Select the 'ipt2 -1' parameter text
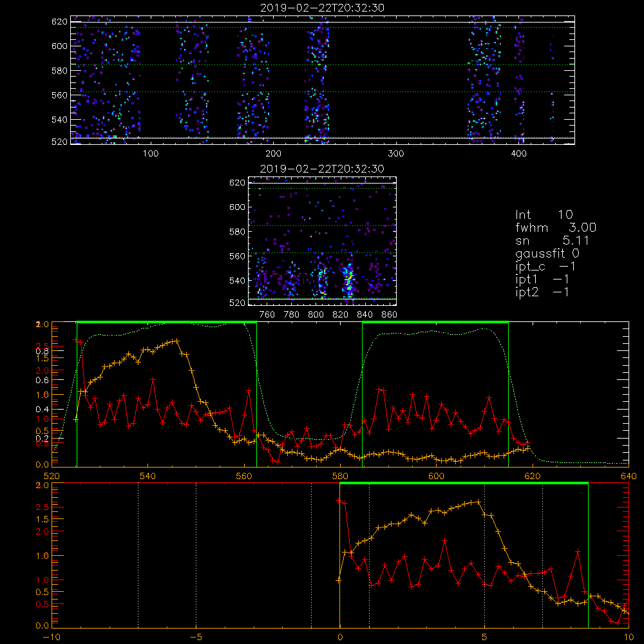 (542, 292)
